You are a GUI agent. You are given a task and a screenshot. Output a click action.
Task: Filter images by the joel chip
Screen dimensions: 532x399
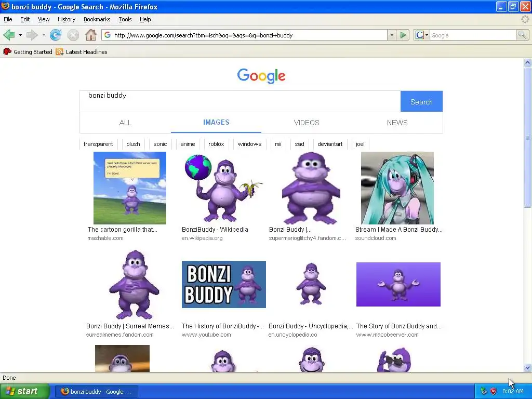[x=360, y=144]
